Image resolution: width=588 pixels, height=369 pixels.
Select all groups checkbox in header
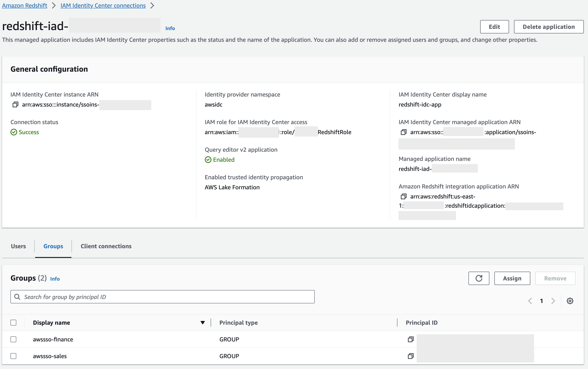click(13, 323)
